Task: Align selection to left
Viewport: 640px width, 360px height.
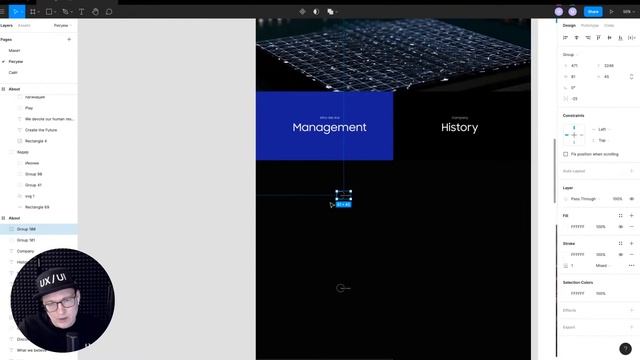Action: point(565,38)
